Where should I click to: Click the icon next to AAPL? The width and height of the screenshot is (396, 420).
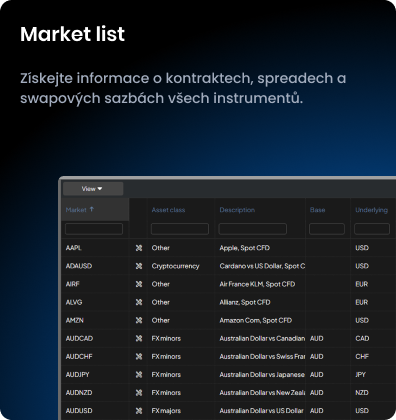[139, 248]
